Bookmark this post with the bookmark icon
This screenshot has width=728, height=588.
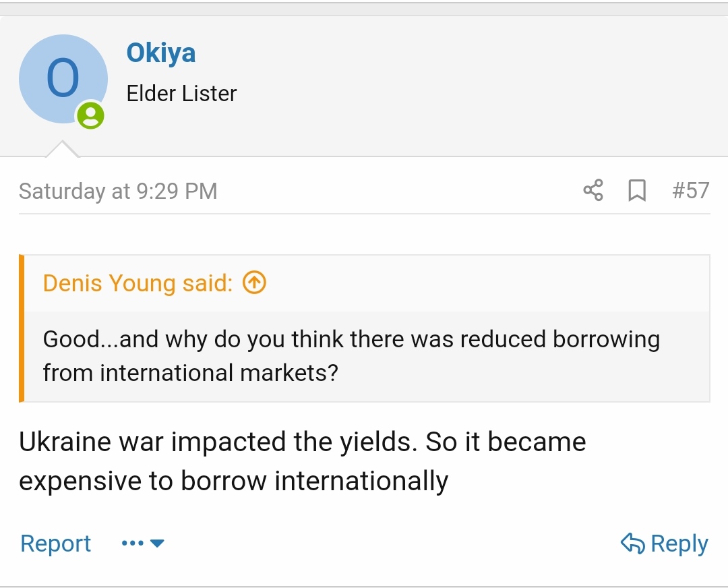[x=636, y=191]
